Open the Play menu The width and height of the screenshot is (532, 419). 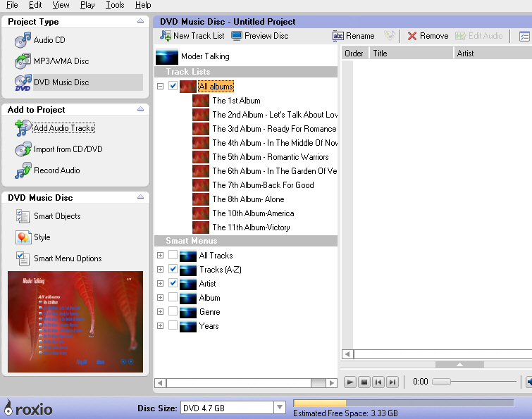coord(87,5)
